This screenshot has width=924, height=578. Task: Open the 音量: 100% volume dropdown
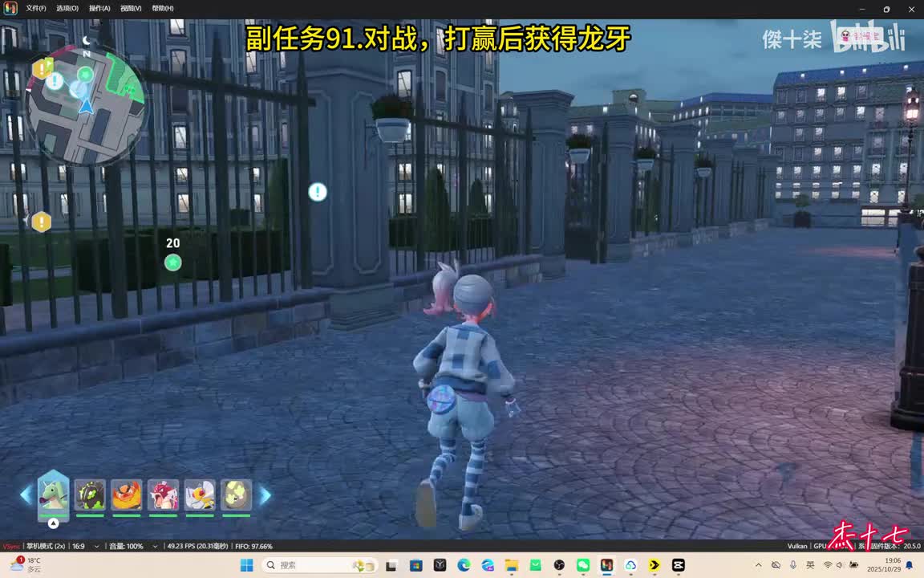(x=133, y=546)
